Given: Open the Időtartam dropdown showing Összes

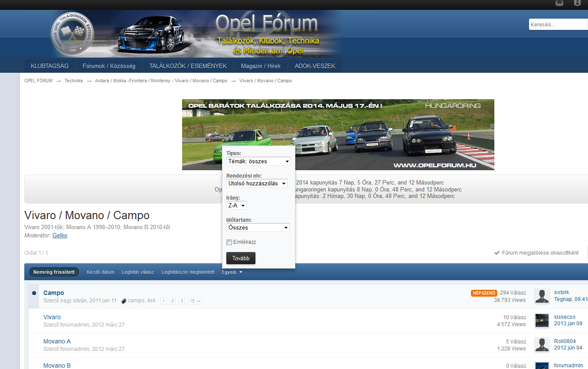Looking at the screenshot, I should [258, 227].
